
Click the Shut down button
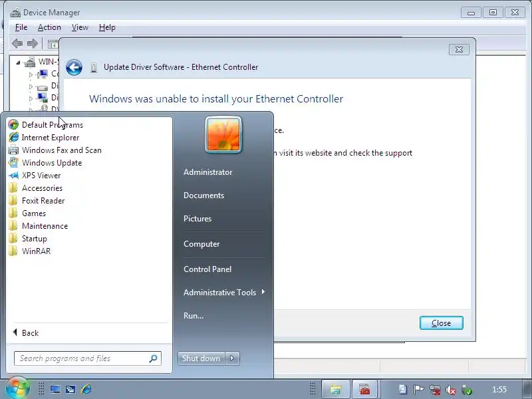tap(201, 358)
